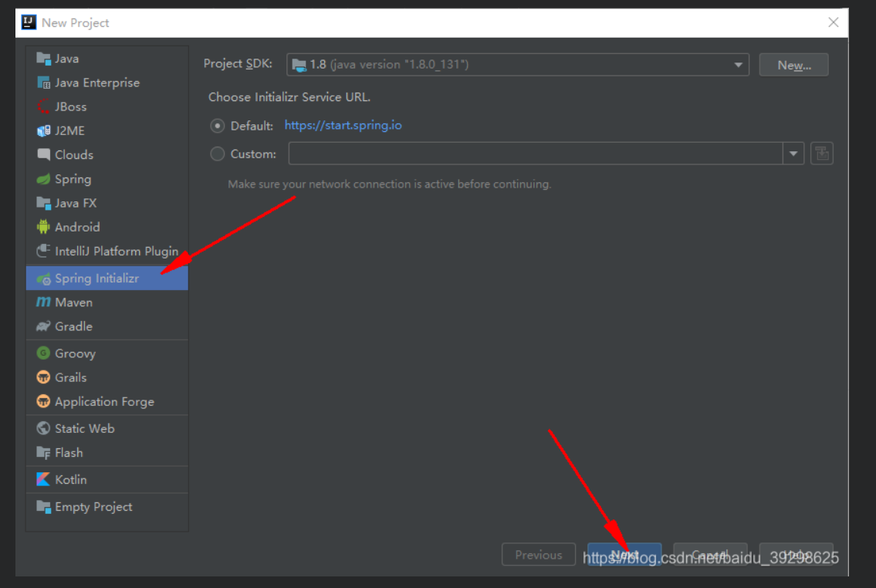Click the Next button
Screen dimensions: 876x588
coord(624,555)
